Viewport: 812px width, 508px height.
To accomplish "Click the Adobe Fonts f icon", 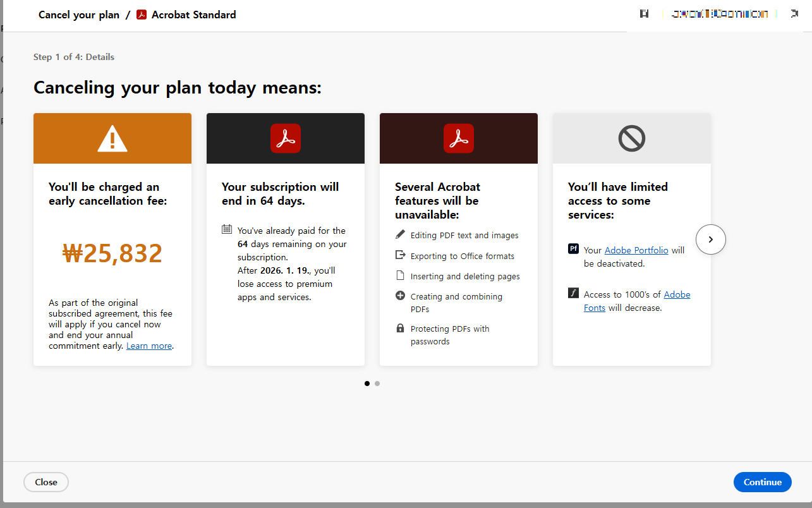I will (573, 293).
